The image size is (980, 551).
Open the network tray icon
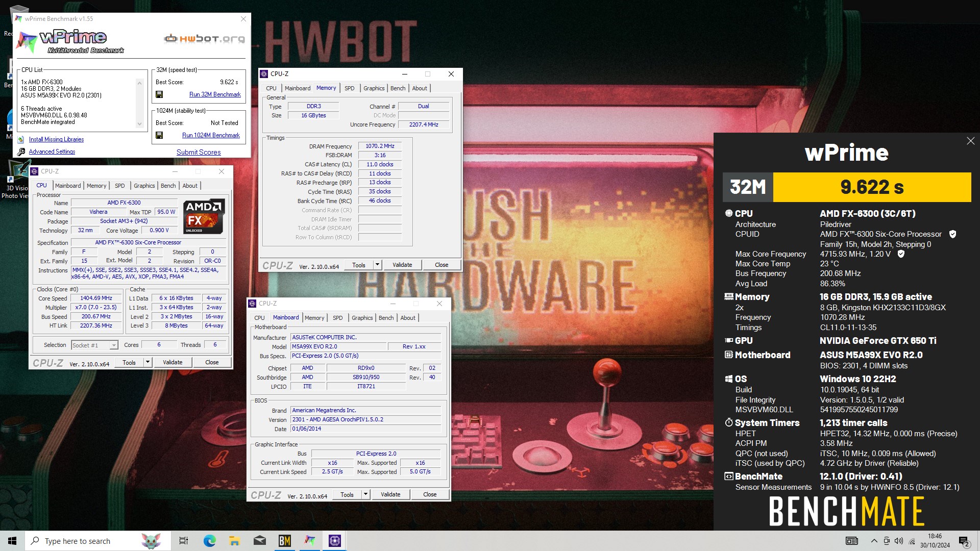[x=912, y=541]
